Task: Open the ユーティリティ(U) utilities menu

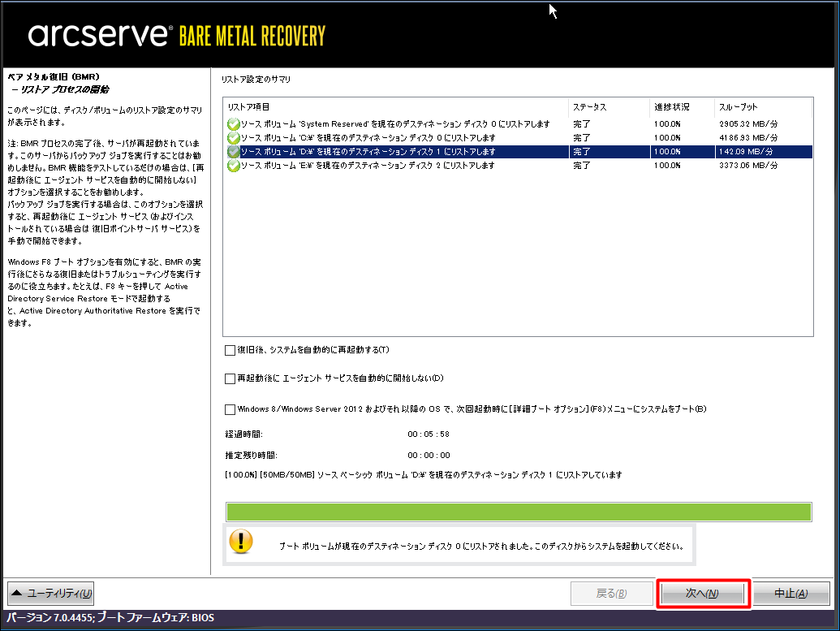Action: click(x=51, y=593)
